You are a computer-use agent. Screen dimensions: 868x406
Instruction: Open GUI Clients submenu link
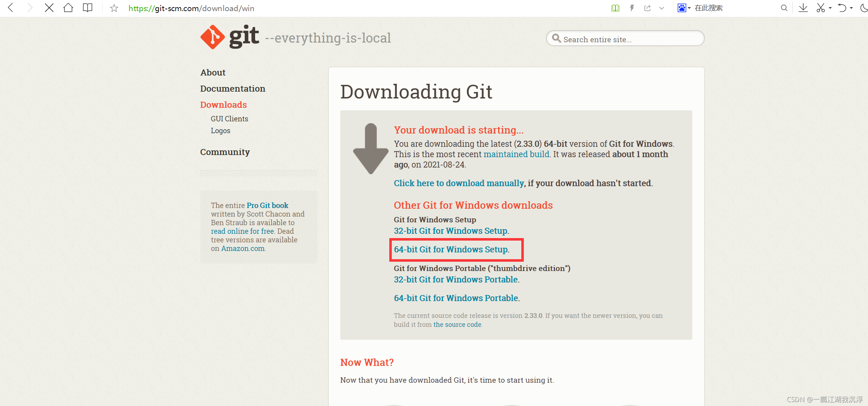[x=229, y=119]
